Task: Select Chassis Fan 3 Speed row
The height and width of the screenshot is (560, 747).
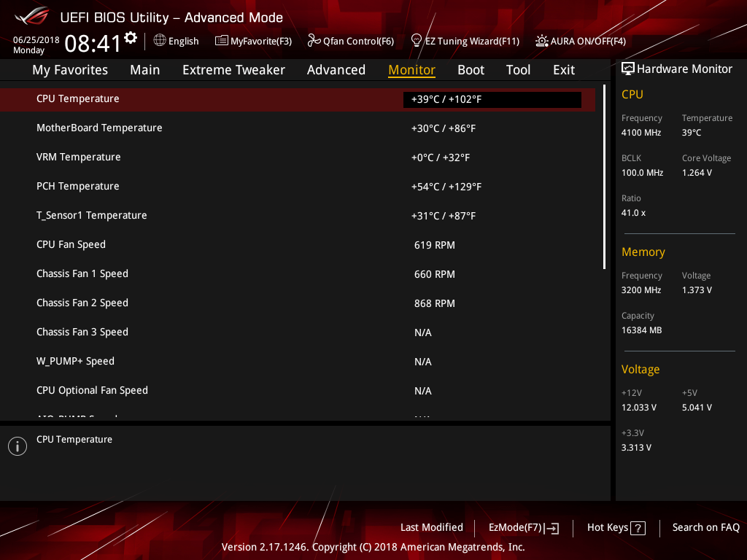Action: (298, 332)
